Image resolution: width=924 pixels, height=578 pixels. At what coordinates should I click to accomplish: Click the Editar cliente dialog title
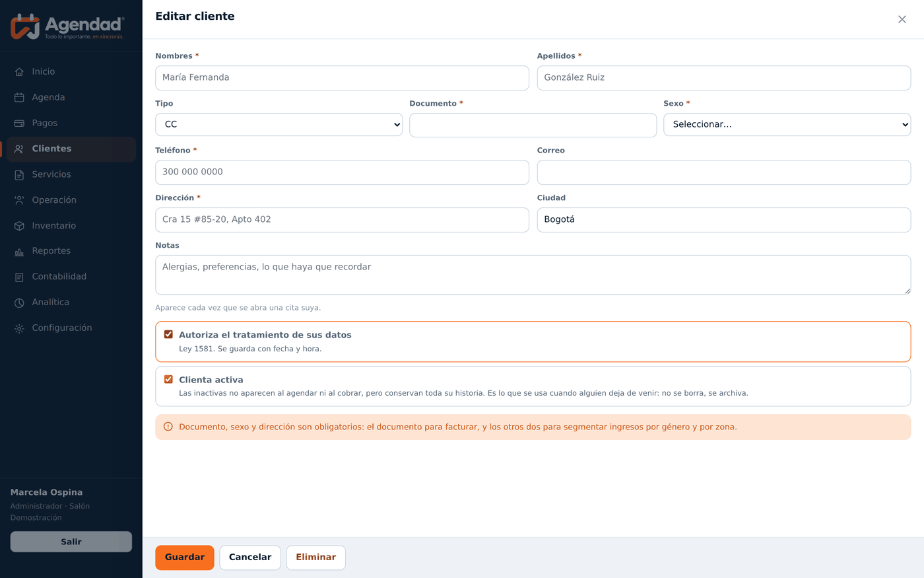click(195, 16)
